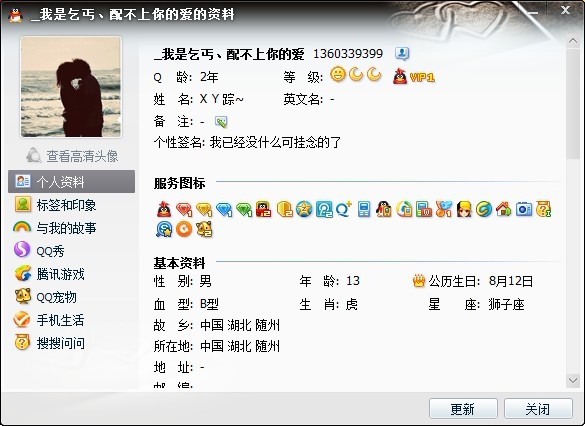Click the sun level icon
This screenshot has height=426, width=585.
coord(338,74)
